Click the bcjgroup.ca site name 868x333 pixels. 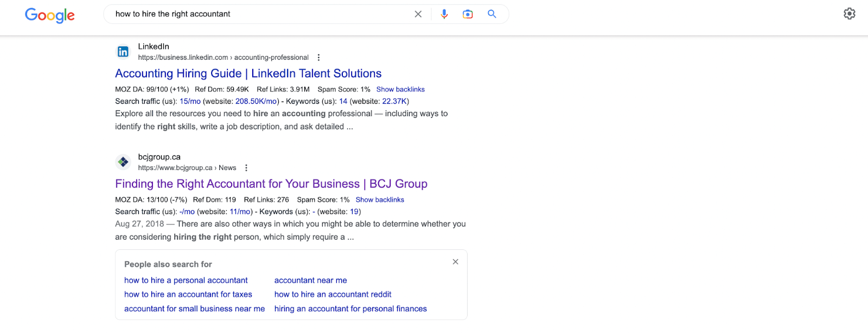click(x=159, y=157)
